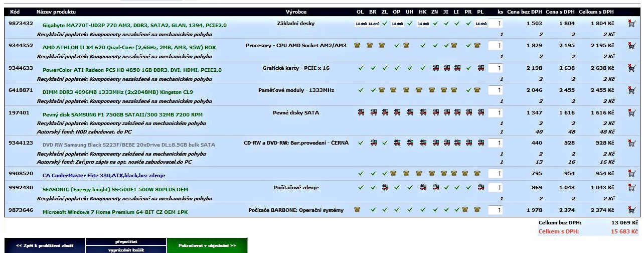Remove Samsung F1 750GB hard disk from cart
This screenshot has width=644, height=253.
[x=631, y=113]
